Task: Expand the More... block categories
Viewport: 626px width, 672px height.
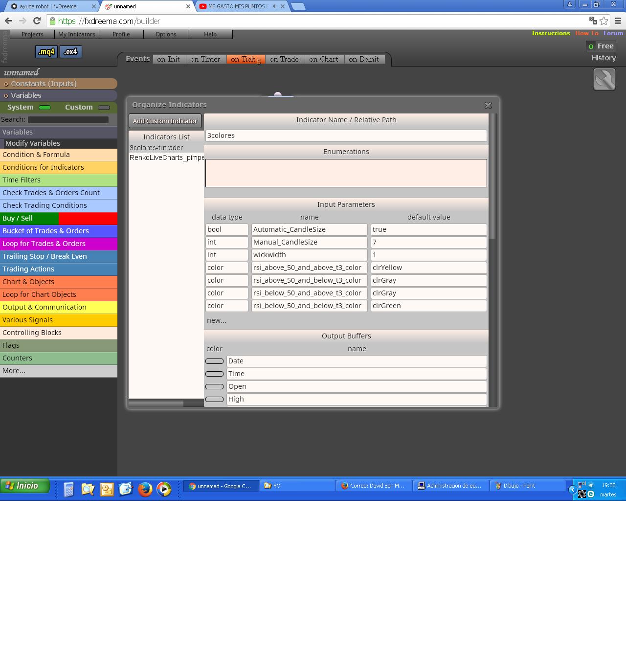Action: pyautogui.click(x=59, y=371)
